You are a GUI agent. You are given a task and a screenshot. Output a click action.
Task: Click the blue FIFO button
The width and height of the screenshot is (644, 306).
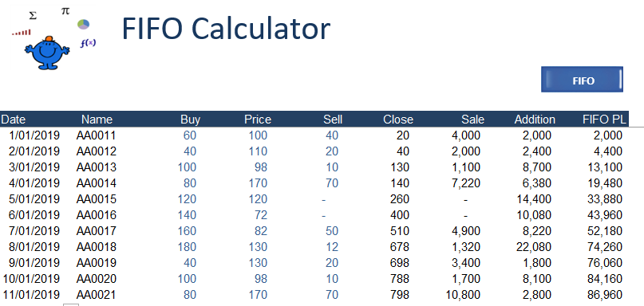tap(582, 80)
